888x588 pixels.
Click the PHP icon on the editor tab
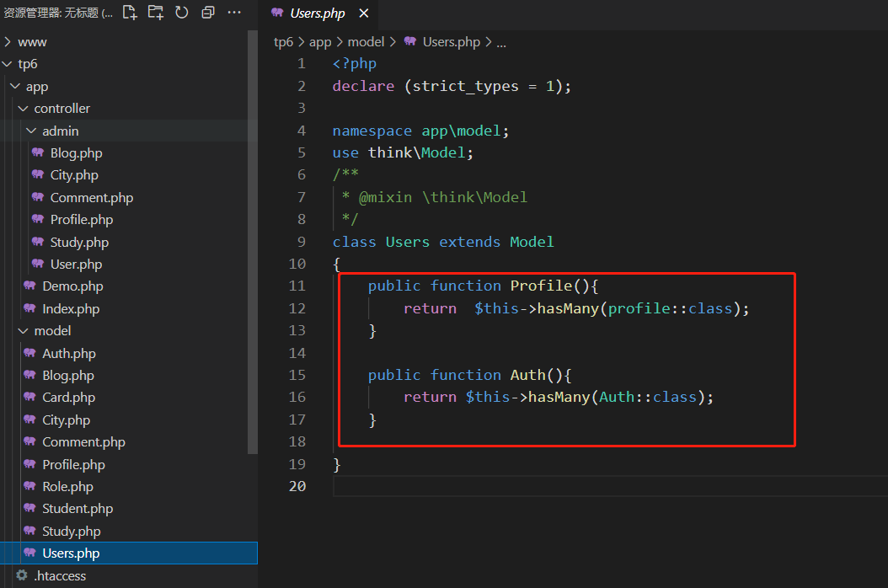click(277, 12)
